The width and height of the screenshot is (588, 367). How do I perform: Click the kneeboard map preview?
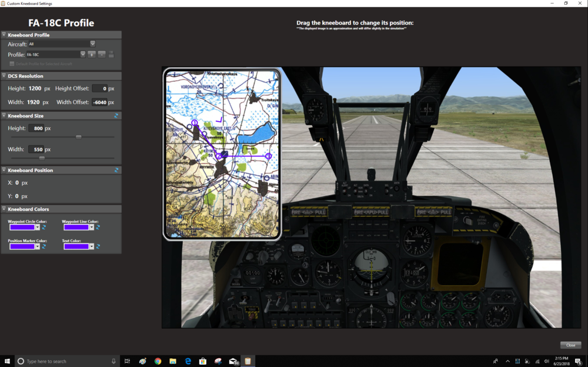point(222,154)
